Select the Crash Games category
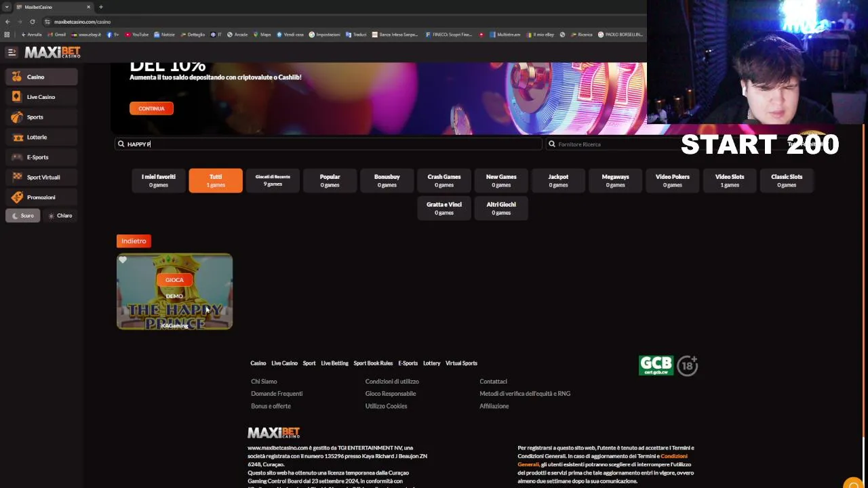This screenshot has width=868, height=488. [x=444, y=180]
